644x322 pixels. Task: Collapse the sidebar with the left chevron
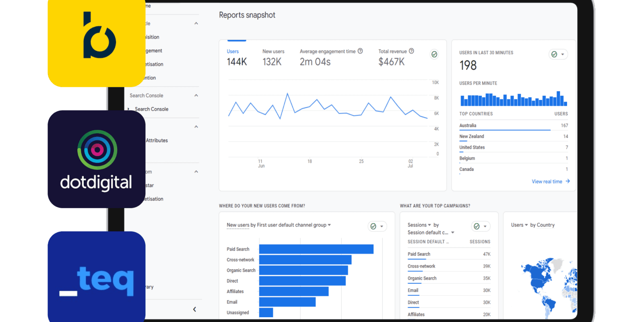194,309
